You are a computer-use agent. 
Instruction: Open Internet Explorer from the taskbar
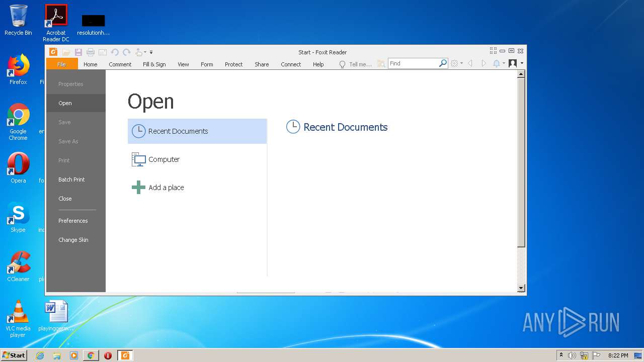(x=40, y=355)
